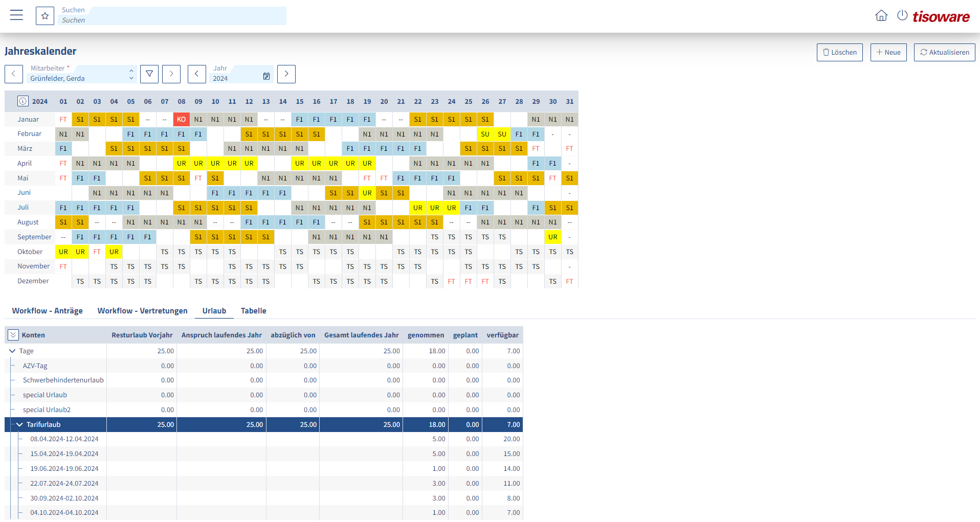980x522 pixels.
Task: Select the special Urlaub row
Action: 263,395
